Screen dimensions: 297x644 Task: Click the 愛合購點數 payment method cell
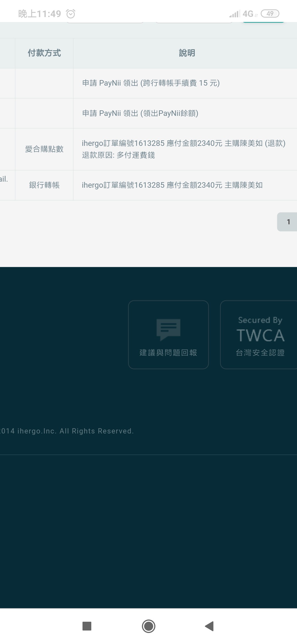44,149
